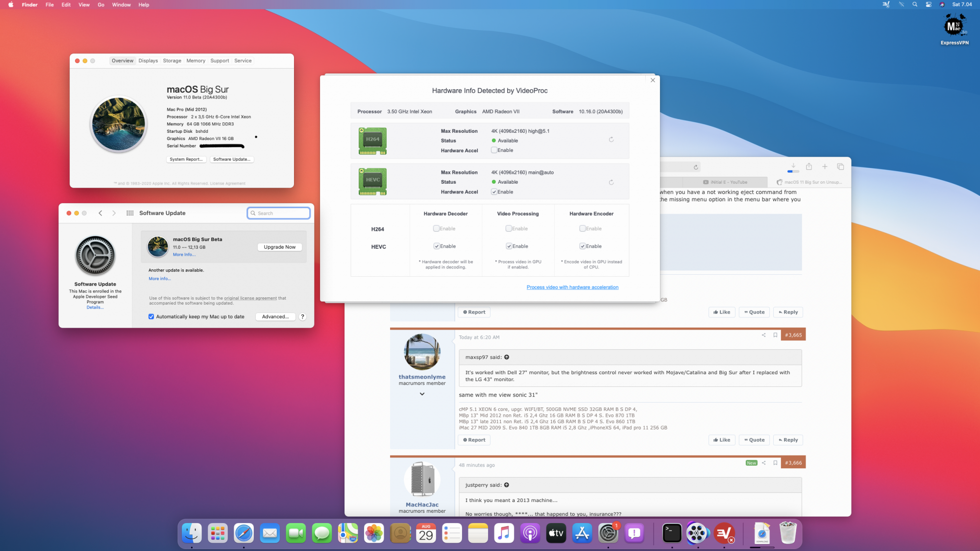
Task: Open Calendar showing Aug 29
Action: [426, 533]
